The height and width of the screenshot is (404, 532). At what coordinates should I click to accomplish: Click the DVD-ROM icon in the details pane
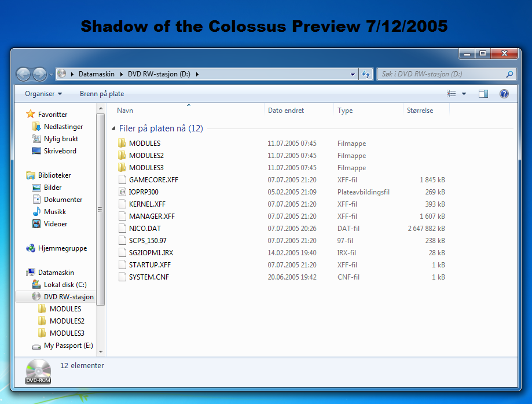pyautogui.click(x=38, y=372)
